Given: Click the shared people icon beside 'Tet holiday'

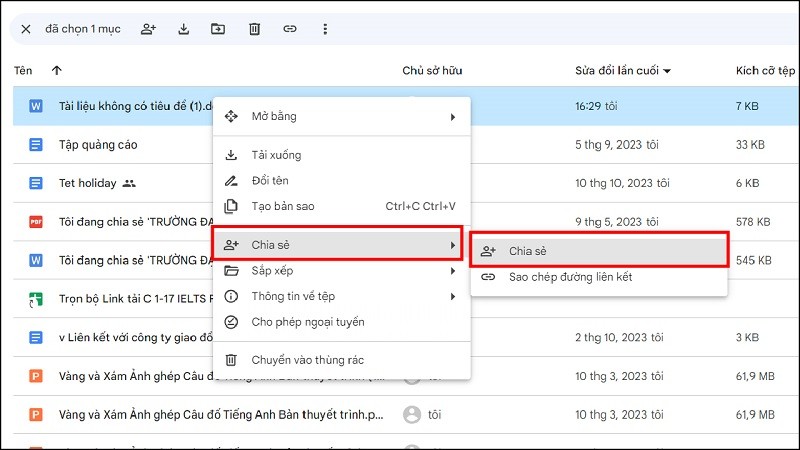Looking at the screenshot, I should [129, 183].
